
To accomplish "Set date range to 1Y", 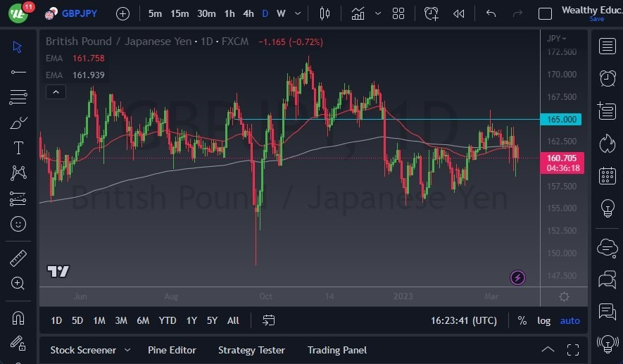I will (x=192, y=320).
